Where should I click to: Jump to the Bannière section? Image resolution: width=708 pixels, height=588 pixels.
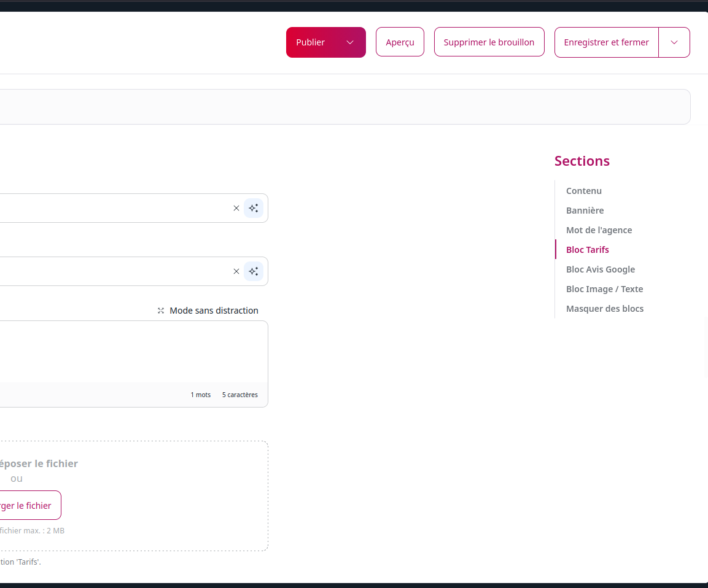pos(585,211)
